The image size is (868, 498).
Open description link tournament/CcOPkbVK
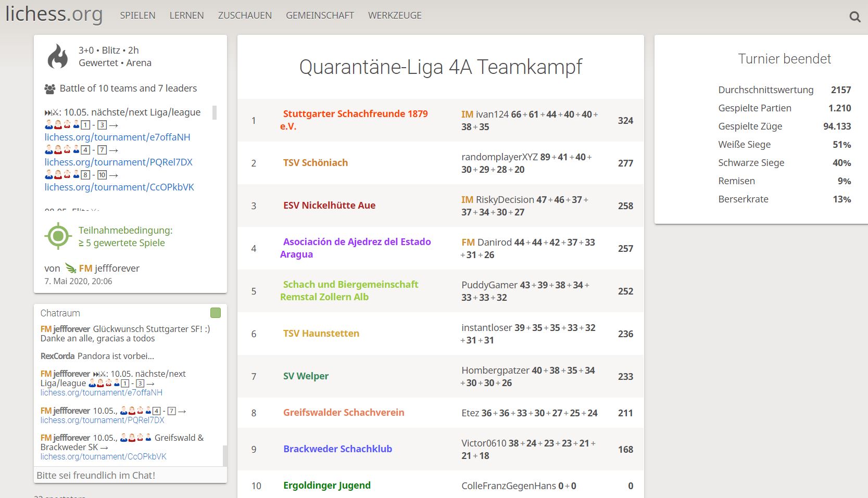click(x=119, y=187)
